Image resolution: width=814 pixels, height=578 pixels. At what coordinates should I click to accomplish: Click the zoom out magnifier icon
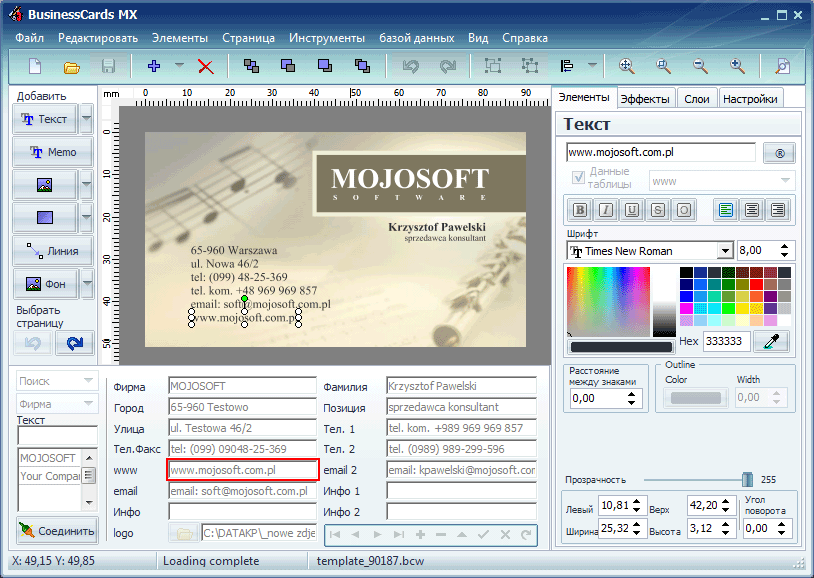700,66
